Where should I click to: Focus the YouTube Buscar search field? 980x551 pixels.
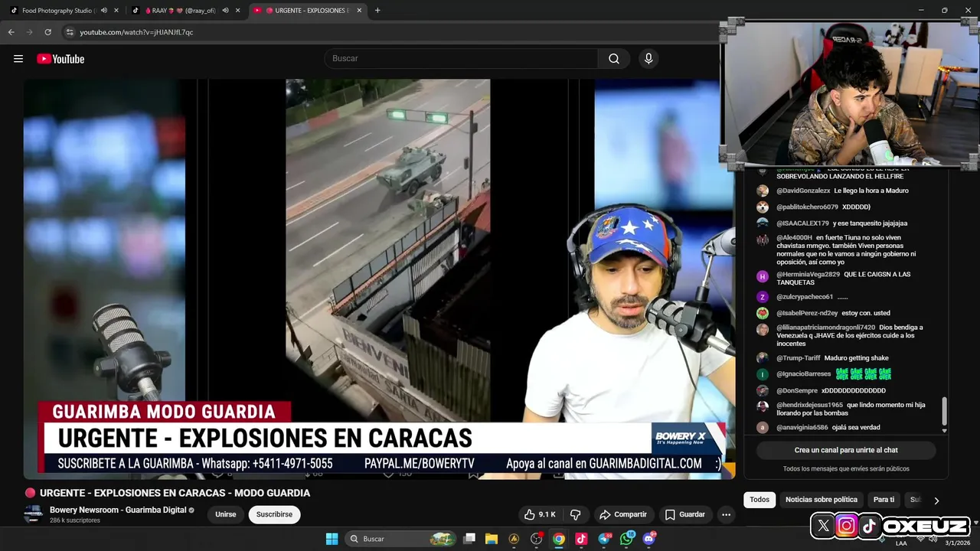pos(461,59)
